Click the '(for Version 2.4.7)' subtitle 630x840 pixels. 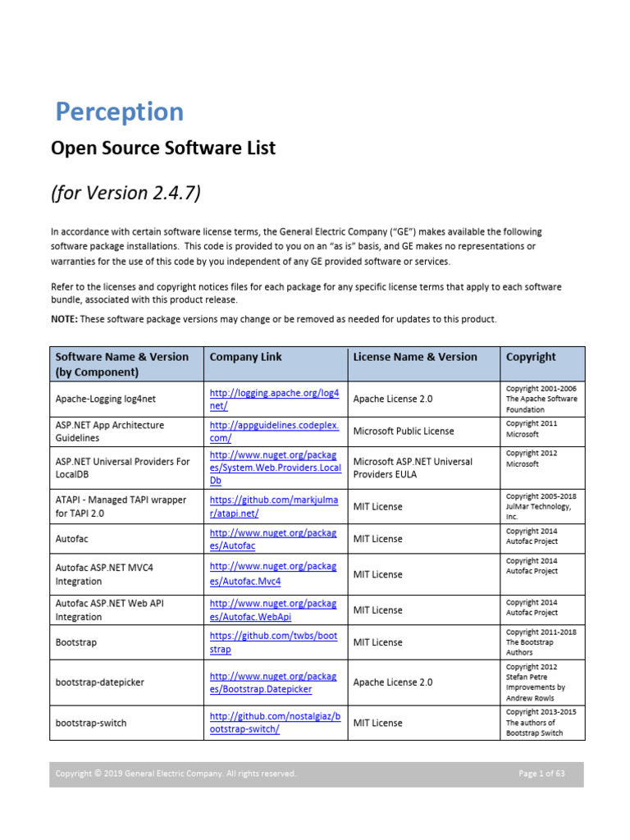pos(126,192)
